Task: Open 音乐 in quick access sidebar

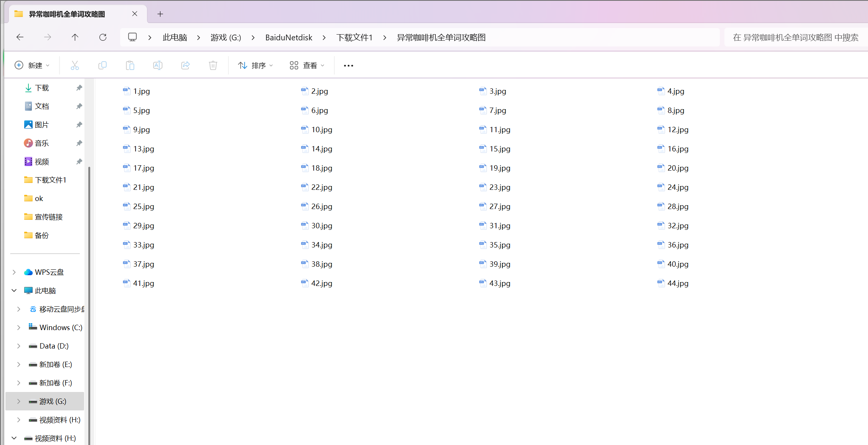Action: point(42,143)
